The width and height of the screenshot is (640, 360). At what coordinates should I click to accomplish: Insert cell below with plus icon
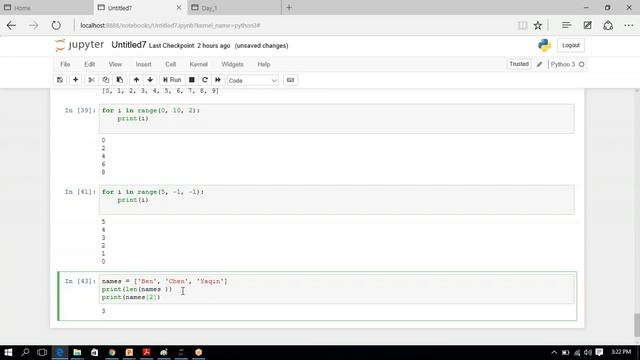pyautogui.click(x=76, y=80)
